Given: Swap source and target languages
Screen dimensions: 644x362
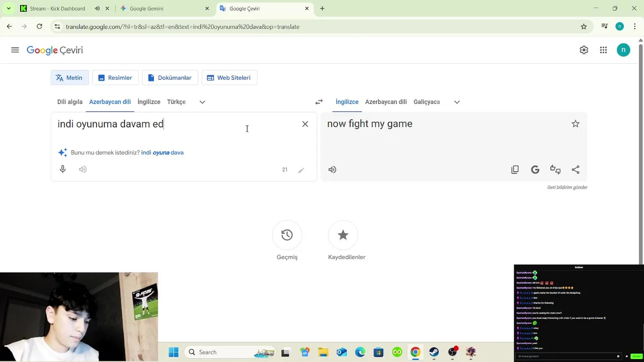Looking at the screenshot, I should pyautogui.click(x=319, y=102).
